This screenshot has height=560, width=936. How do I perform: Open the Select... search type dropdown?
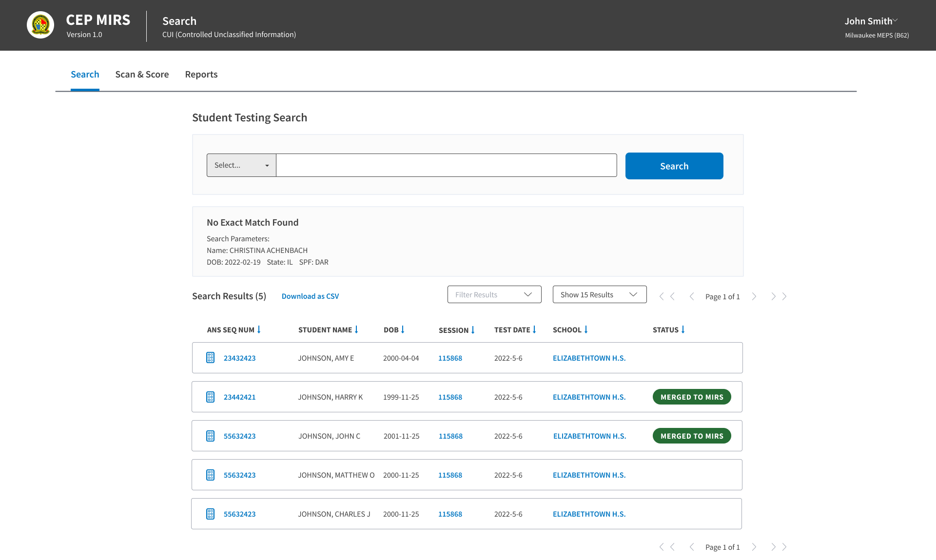tap(241, 165)
